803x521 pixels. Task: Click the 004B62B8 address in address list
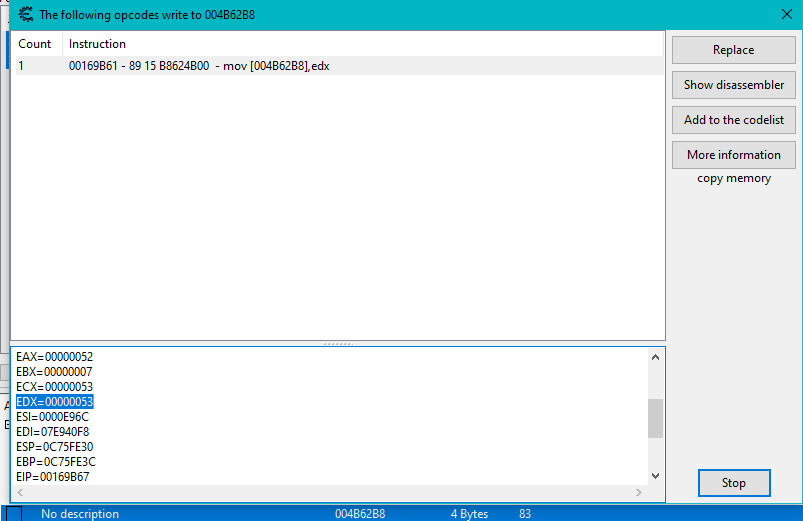pos(360,514)
